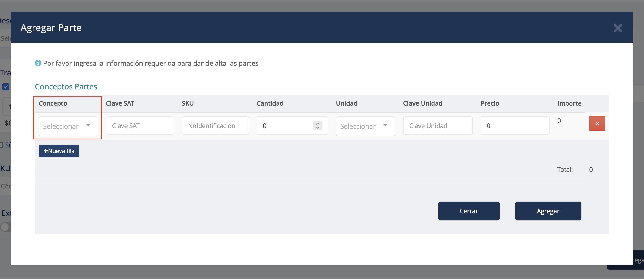Viewport: 644px width, 279px height.
Task: Click the Unidad column header
Action: click(x=346, y=103)
